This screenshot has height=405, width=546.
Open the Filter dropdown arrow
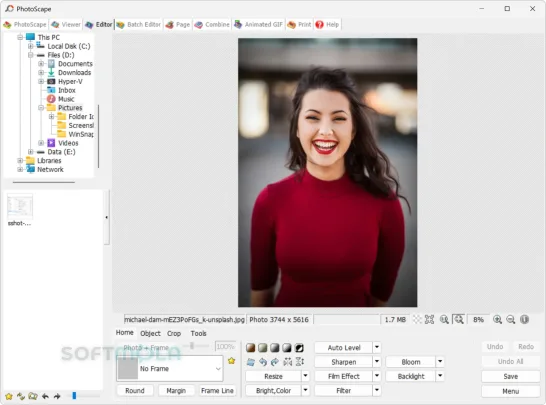(x=377, y=390)
